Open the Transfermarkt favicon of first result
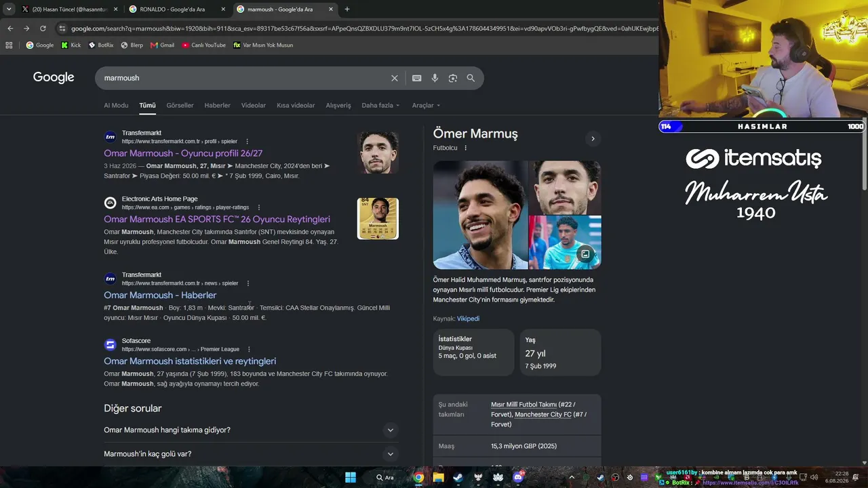868x488 pixels. pos(110,137)
